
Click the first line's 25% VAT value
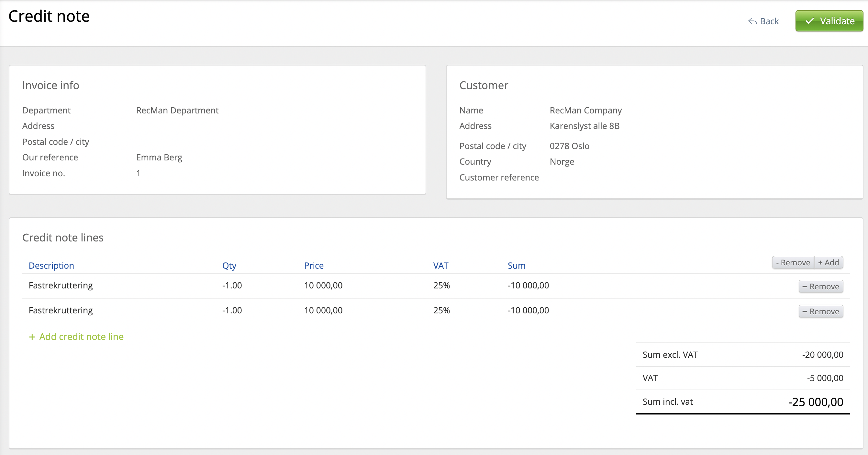click(441, 285)
